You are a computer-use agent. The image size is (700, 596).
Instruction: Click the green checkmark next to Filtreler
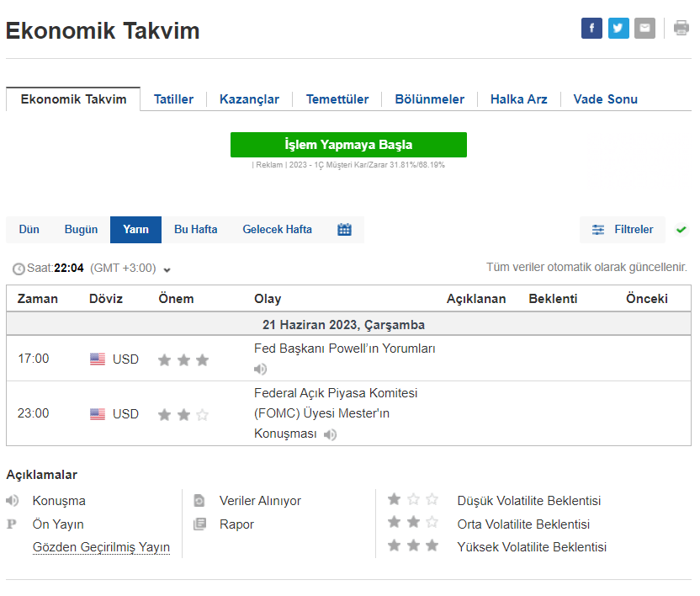click(681, 230)
